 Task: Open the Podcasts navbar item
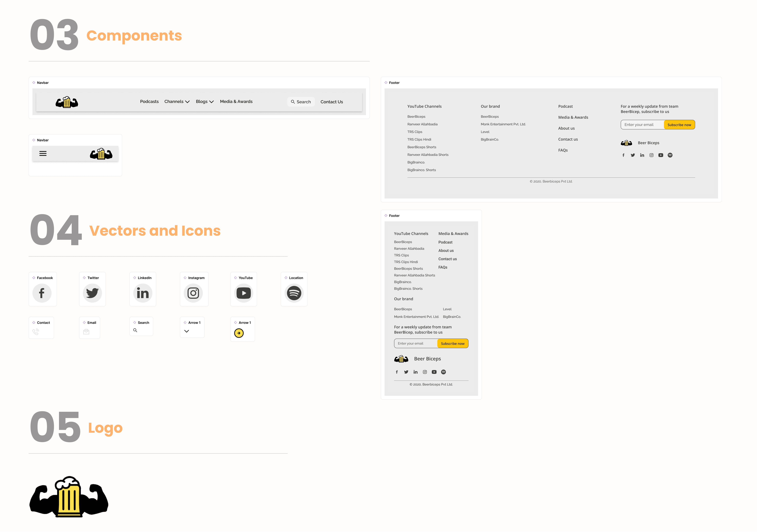pos(149,102)
